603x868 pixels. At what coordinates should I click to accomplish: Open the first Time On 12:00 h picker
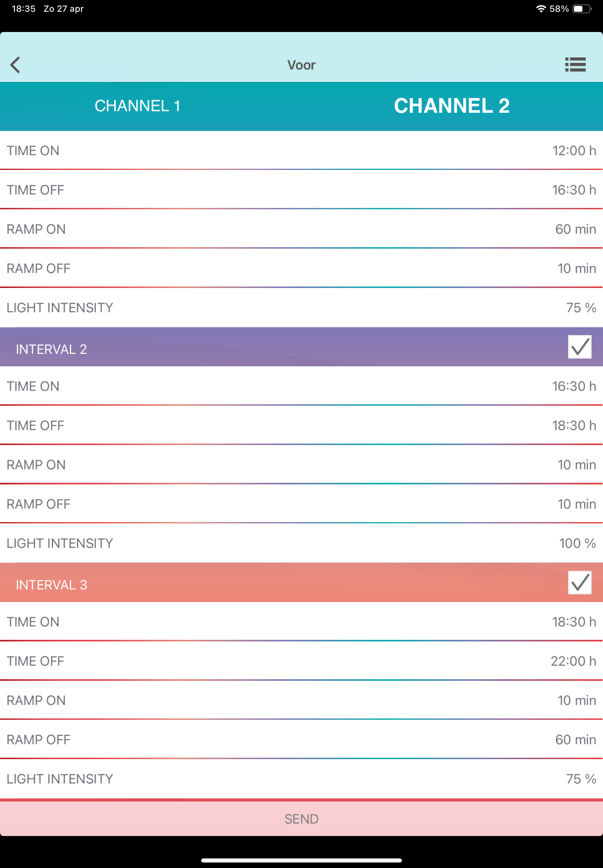pyautogui.click(x=301, y=151)
